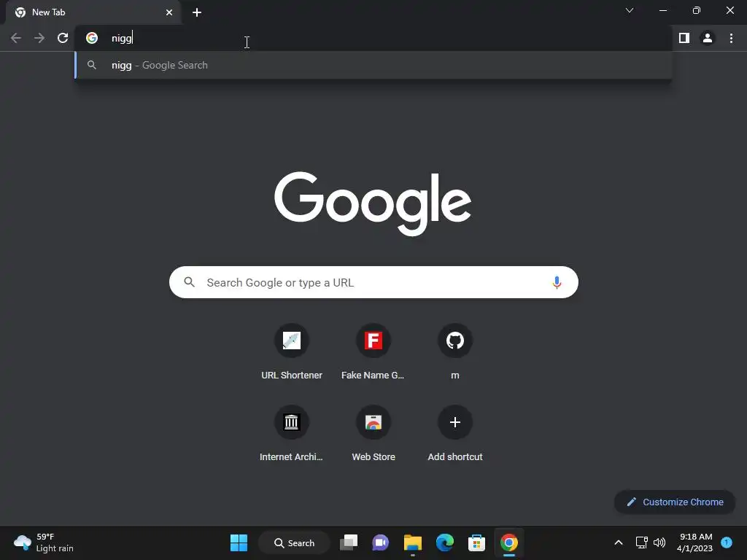Open the weather widget showing 59°F
747x560 pixels.
(x=44, y=542)
